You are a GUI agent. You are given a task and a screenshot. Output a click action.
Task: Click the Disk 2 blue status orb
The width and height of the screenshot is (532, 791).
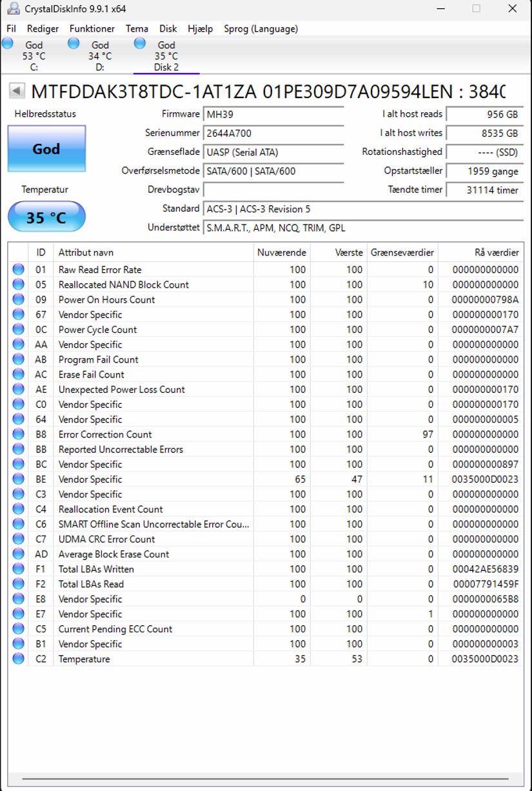(x=140, y=43)
